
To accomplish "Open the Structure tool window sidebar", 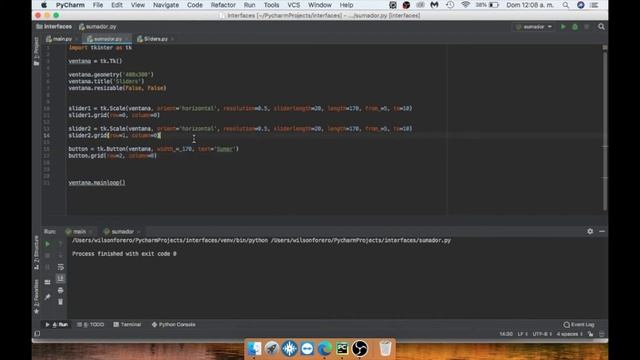I will [36, 253].
